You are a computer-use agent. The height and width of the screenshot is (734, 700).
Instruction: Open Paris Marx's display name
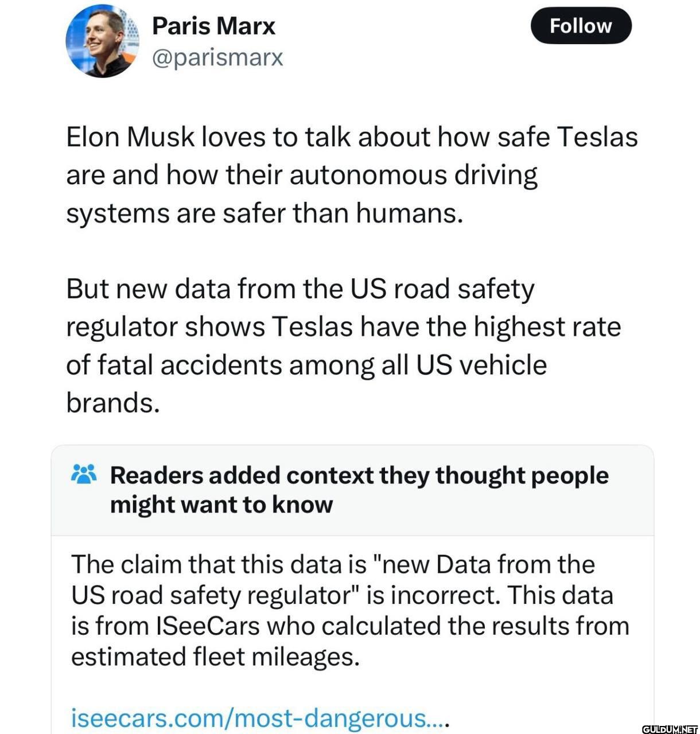click(212, 25)
